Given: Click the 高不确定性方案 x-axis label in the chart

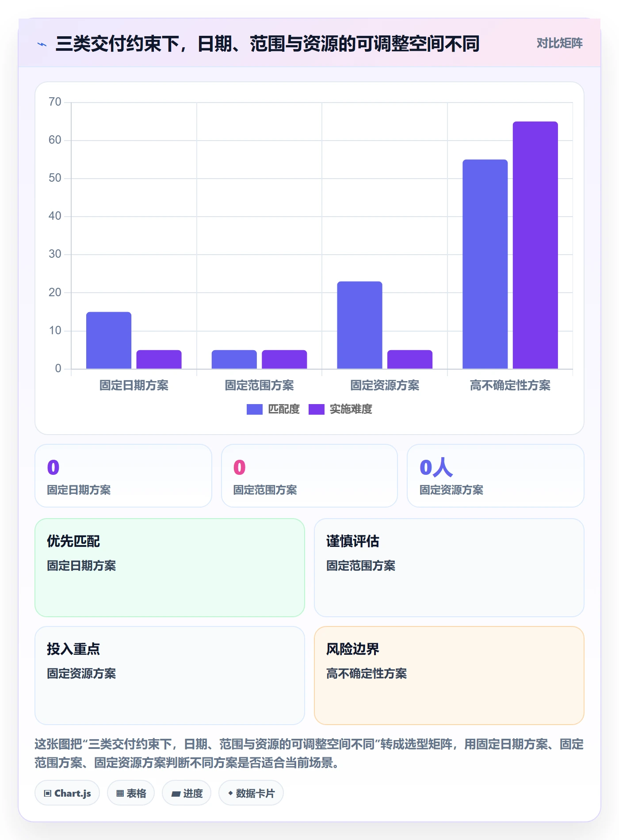Looking at the screenshot, I should 510,386.
